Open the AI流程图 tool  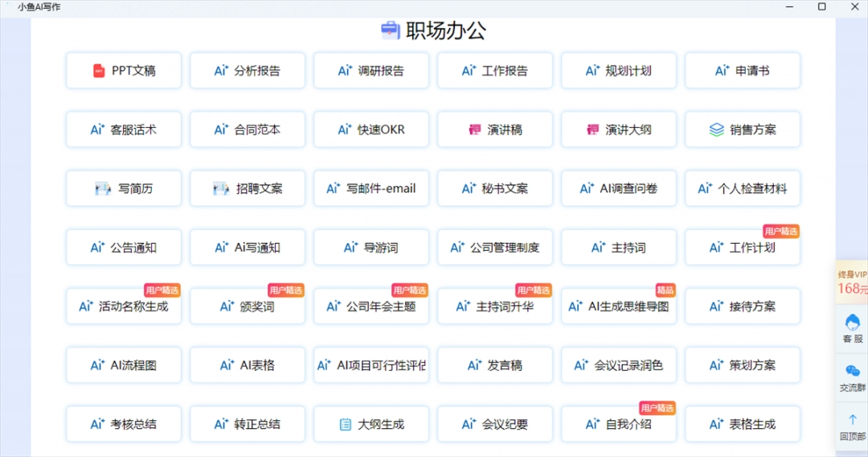(124, 365)
